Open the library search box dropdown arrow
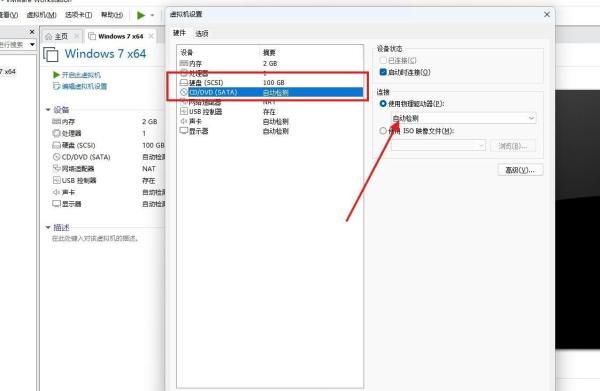This screenshot has height=391, width=600. point(33,45)
